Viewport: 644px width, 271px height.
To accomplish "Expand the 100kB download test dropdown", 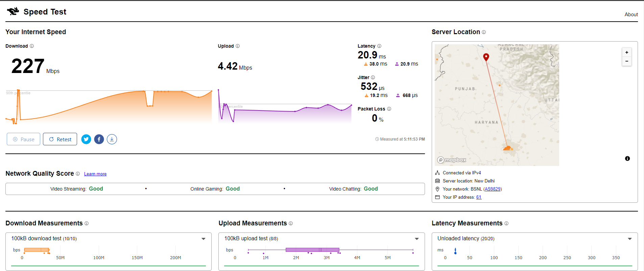I will 204,239.
